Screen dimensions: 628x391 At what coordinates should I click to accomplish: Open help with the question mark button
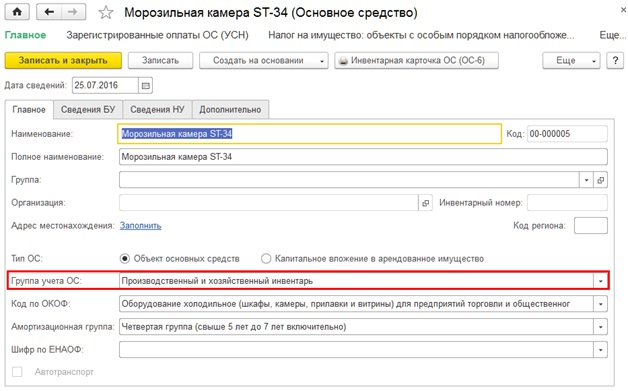[x=615, y=60]
